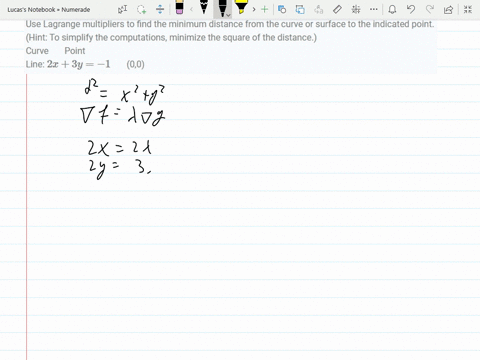Redo the last action
480x360 pixels.
coord(430,9)
